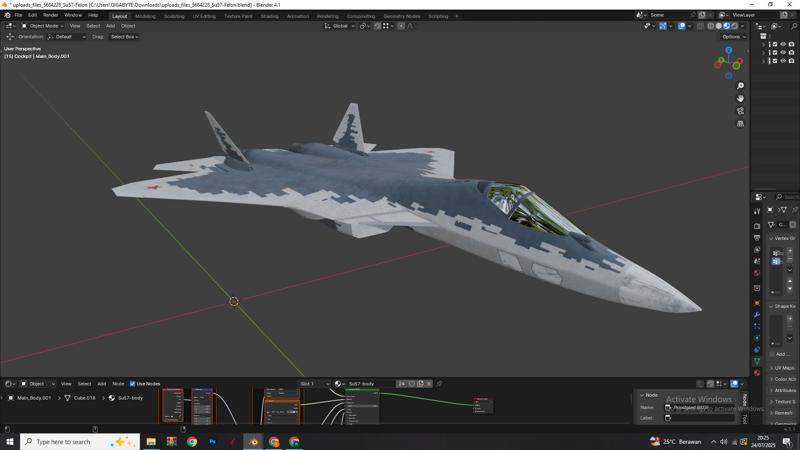Open Orientation Default dropdown
The width and height of the screenshot is (800, 450).
[66, 37]
